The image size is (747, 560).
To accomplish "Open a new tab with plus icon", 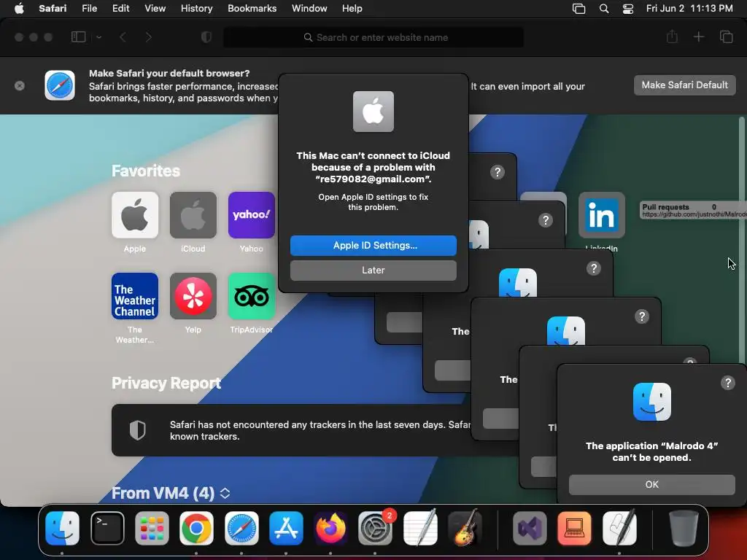I will coord(698,36).
